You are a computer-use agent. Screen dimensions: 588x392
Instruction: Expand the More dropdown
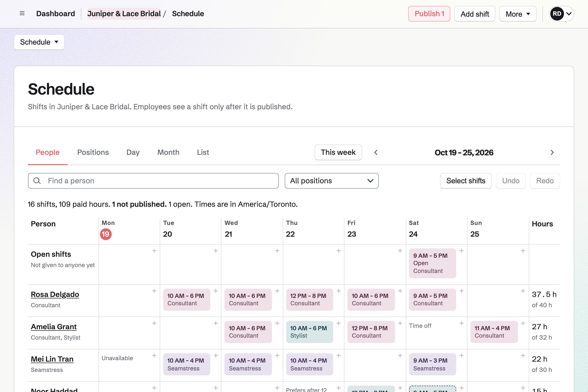tap(518, 14)
